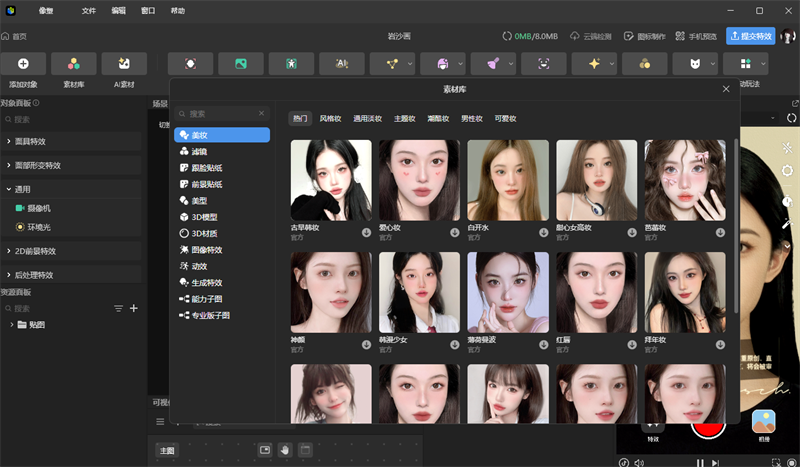Open the AI素材 toolbar icon

124,63
